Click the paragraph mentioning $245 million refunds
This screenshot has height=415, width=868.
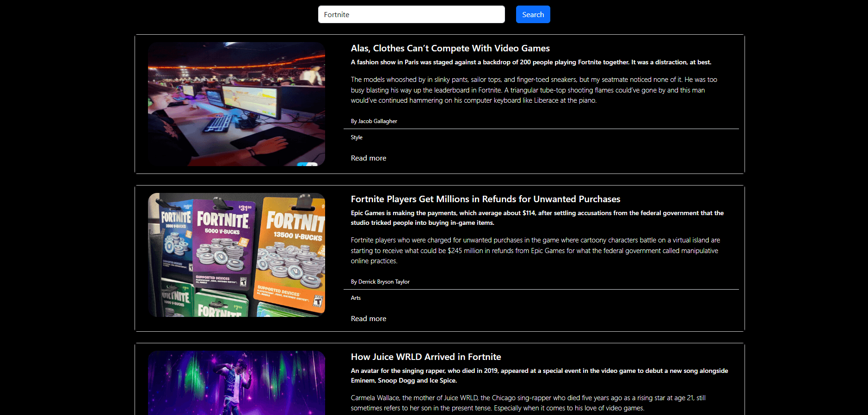click(x=535, y=250)
